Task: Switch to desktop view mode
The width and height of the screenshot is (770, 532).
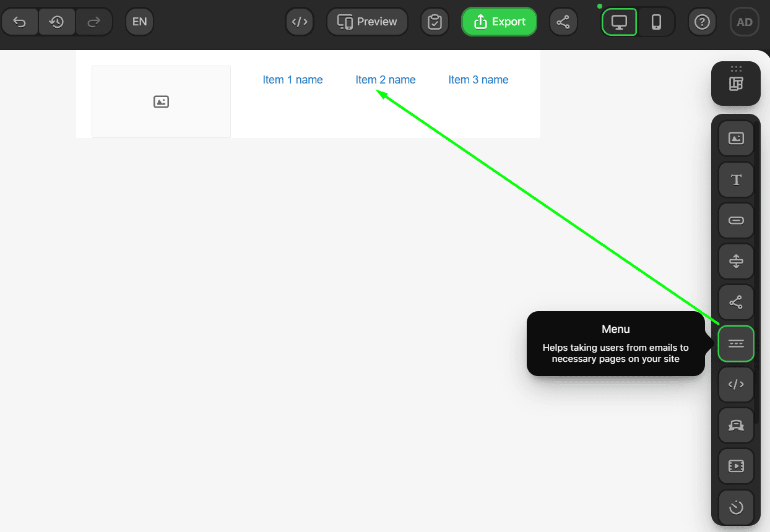Action: click(x=619, y=22)
